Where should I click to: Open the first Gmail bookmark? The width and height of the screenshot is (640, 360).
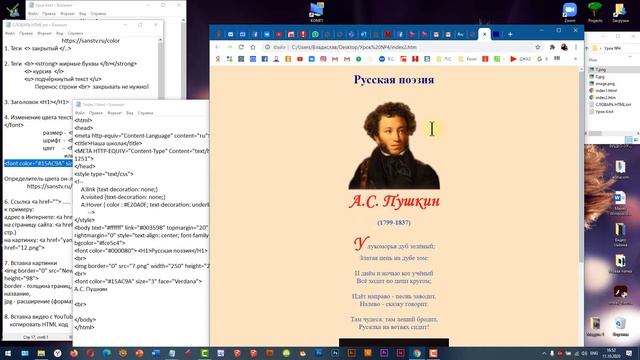coord(335,59)
